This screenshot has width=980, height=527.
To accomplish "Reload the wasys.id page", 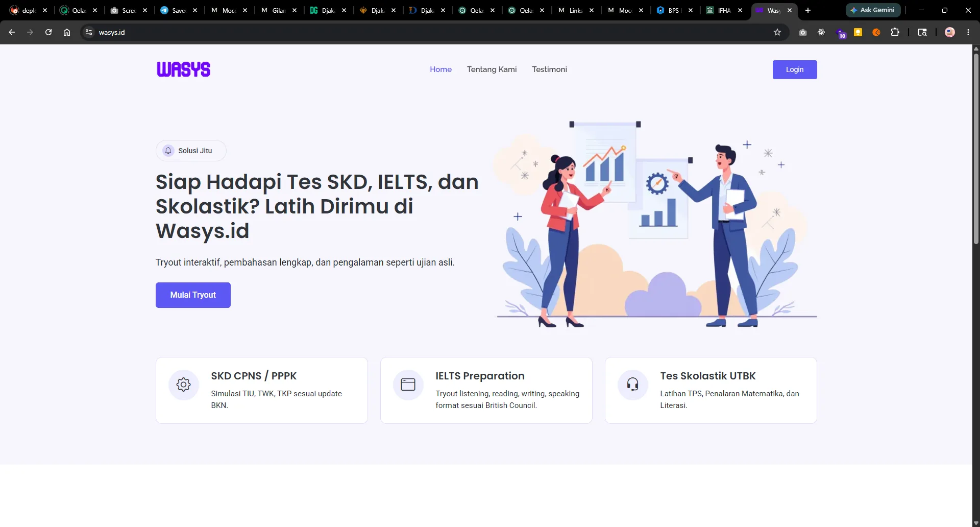I will click(x=48, y=32).
